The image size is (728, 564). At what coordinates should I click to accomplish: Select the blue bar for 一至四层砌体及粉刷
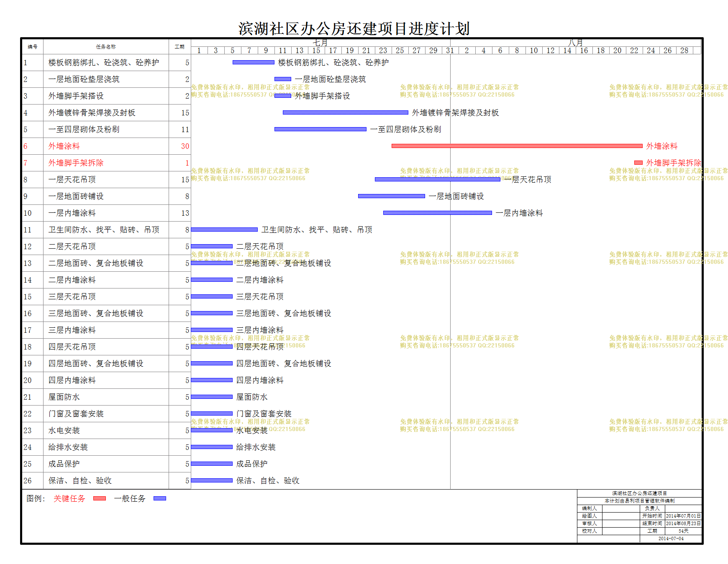(320, 129)
